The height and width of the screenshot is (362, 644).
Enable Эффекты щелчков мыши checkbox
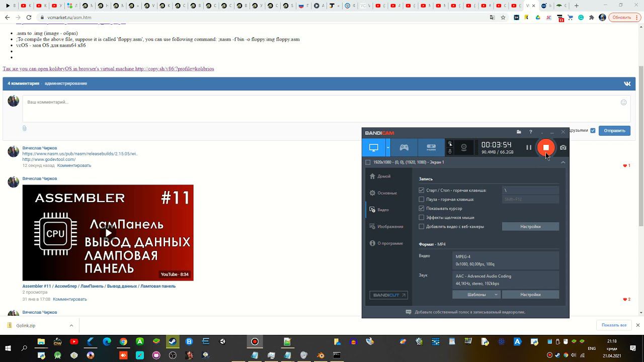coord(422,218)
